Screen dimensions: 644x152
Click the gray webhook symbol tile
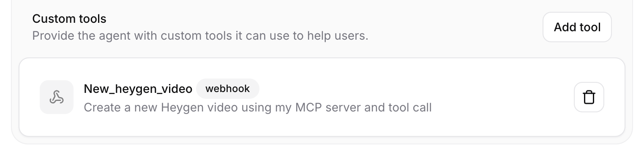57,97
